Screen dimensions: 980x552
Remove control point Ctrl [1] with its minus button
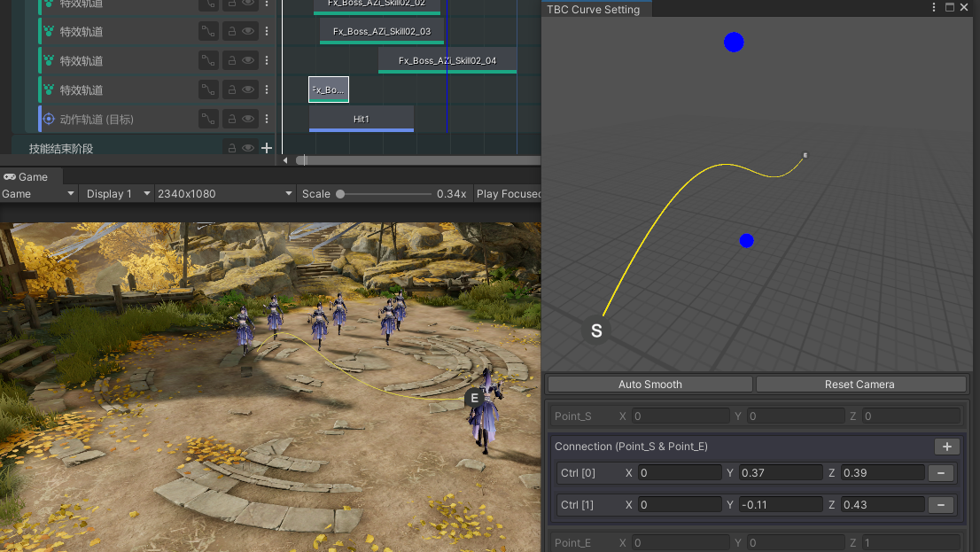[941, 505]
